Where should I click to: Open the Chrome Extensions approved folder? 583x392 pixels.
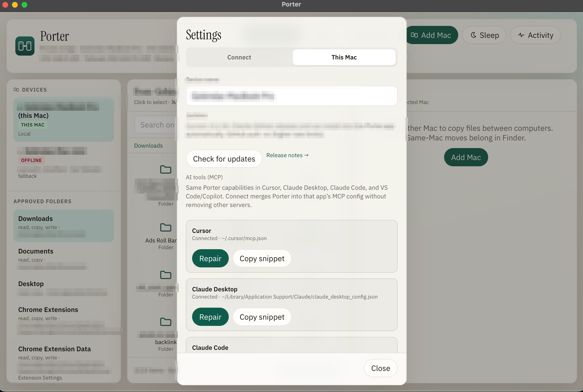pos(63,320)
